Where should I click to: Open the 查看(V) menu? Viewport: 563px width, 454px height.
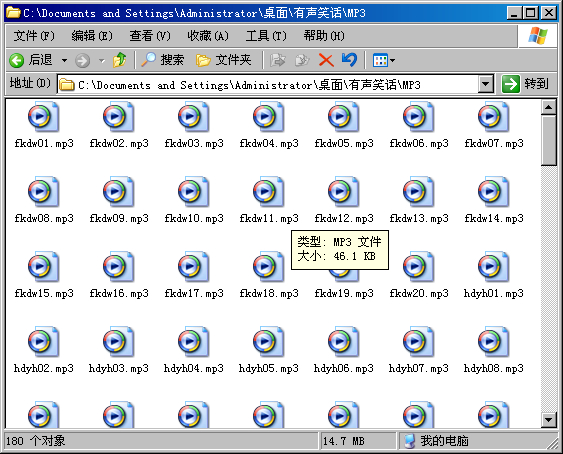(150, 36)
